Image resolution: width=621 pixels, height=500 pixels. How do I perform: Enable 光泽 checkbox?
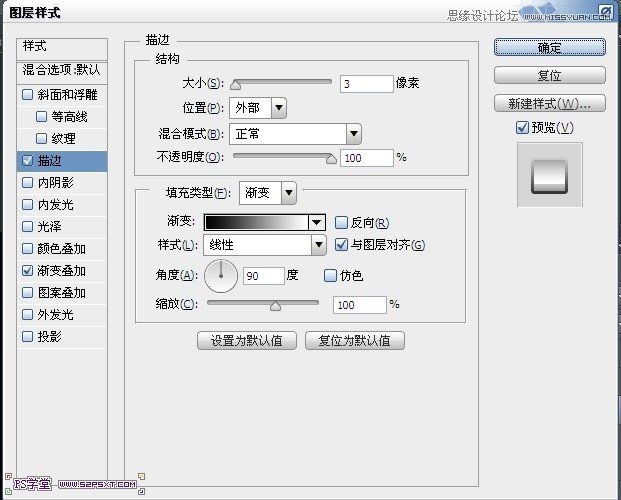click(27, 226)
